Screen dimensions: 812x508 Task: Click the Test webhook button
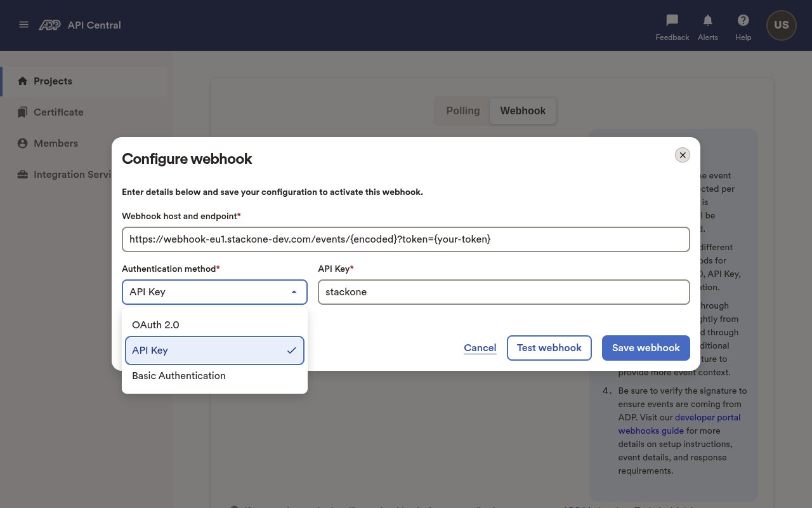[x=549, y=348]
